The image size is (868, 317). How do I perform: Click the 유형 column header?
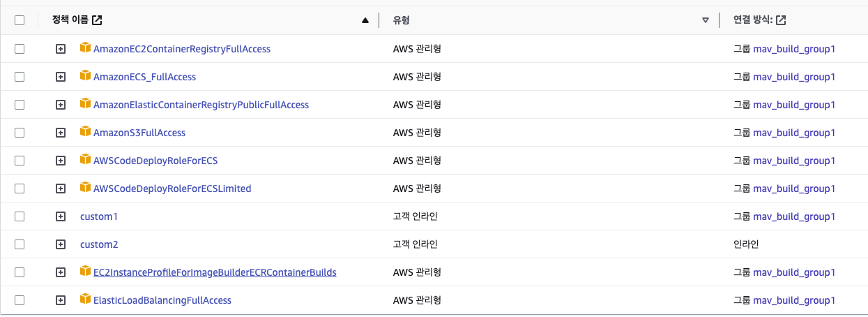click(403, 20)
